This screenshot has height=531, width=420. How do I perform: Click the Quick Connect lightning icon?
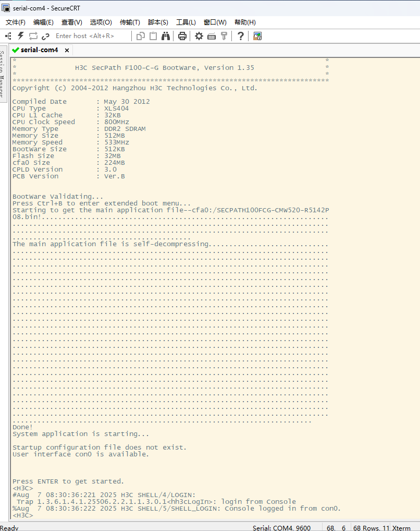click(21, 36)
